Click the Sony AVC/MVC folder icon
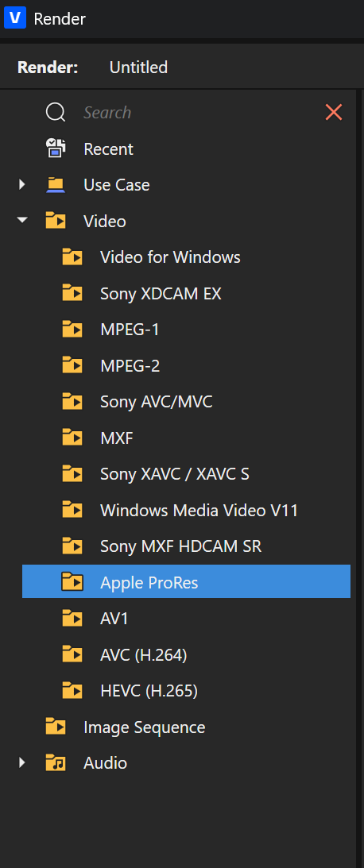Viewport: 364px width, 868px height. point(72,401)
